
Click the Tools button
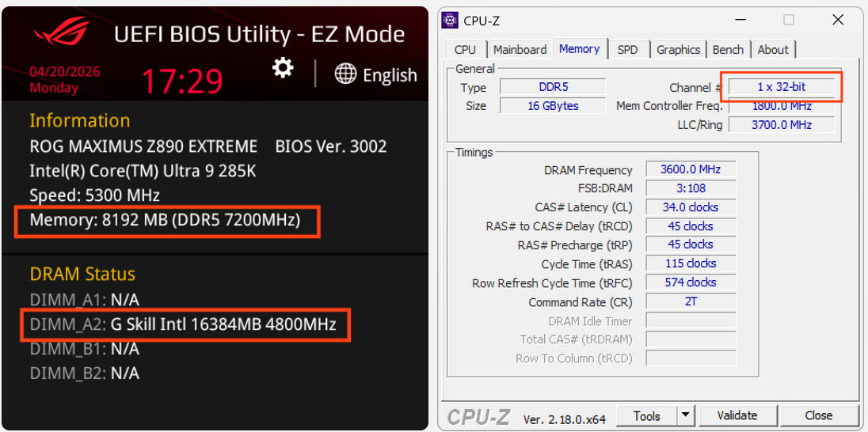coord(647,415)
